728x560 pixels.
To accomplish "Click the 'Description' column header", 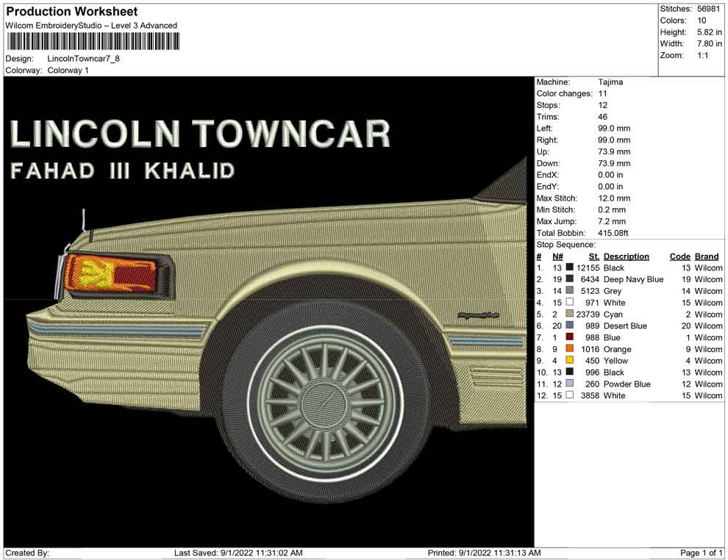I will (627, 256).
